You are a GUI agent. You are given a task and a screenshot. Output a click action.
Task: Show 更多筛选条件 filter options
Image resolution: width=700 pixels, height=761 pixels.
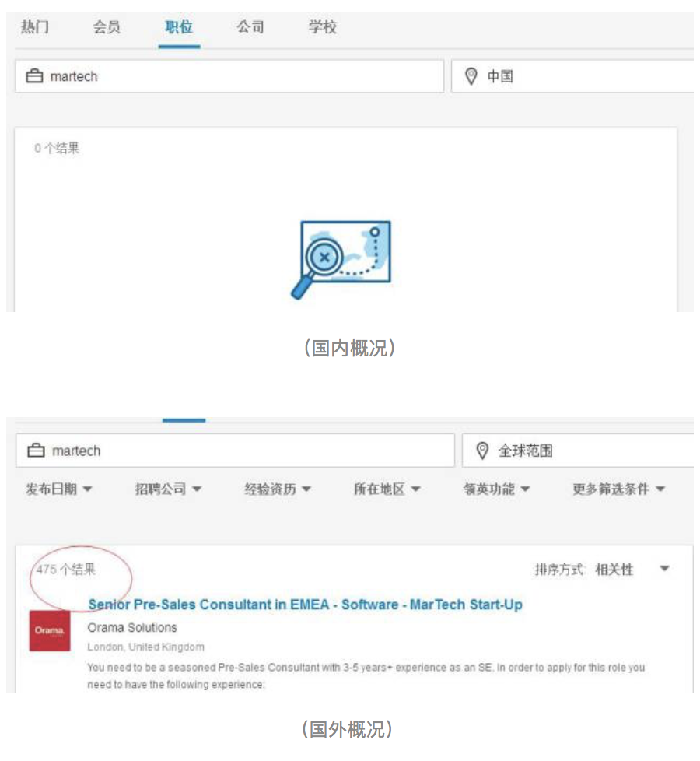click(x=618, y=489)
